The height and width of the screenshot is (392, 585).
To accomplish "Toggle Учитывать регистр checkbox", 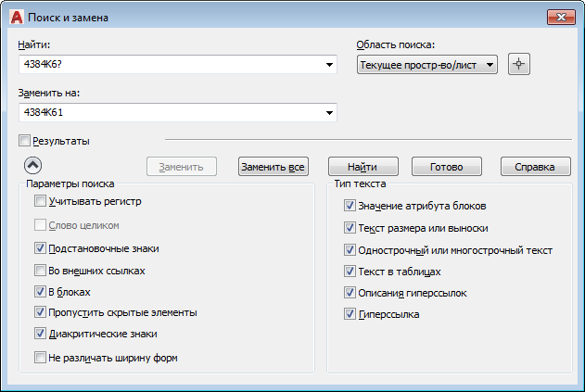I will (x=40, y=201).
